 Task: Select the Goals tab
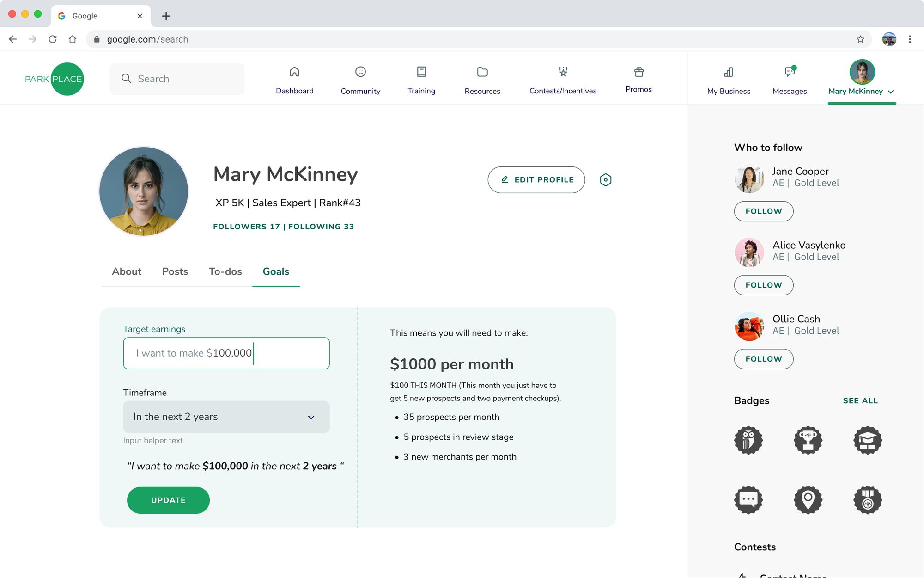[x=276, y=271]
